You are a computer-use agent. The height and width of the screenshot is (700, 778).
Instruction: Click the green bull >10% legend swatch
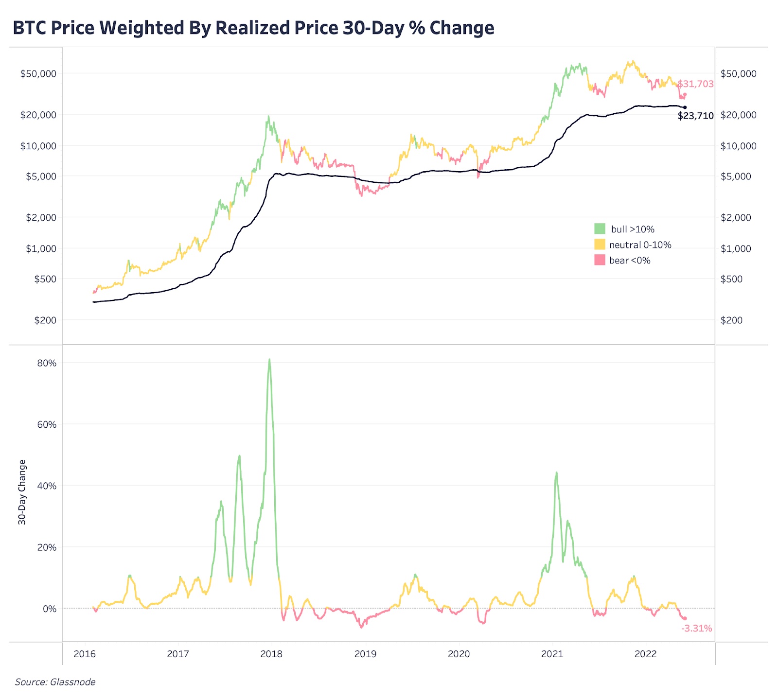[600, 229]
